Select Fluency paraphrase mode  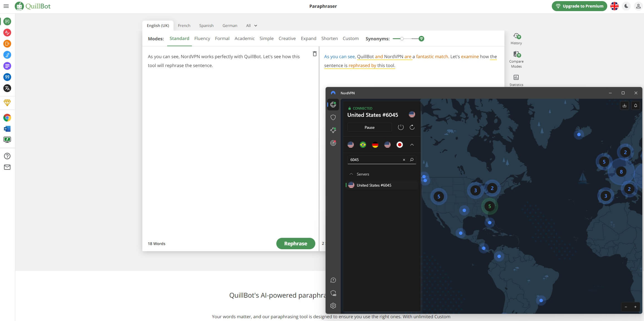pyautogui.click(x=202, y=38)
